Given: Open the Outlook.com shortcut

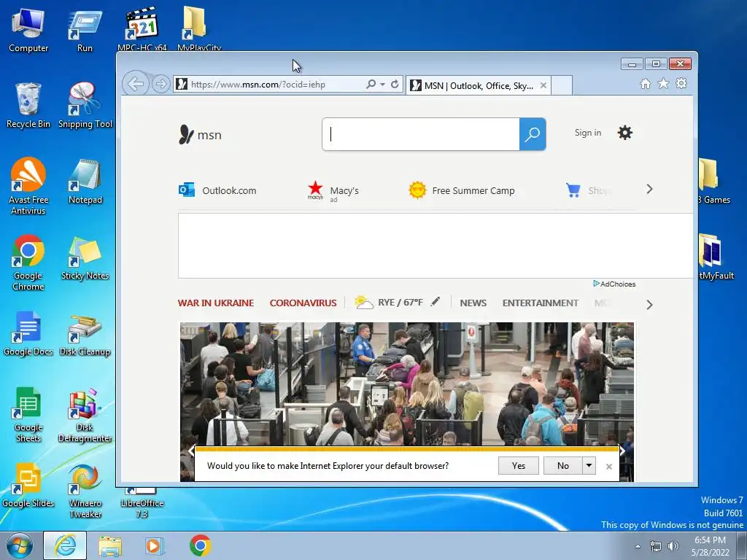Looking at the screenshot, I should tap(217, 190).
